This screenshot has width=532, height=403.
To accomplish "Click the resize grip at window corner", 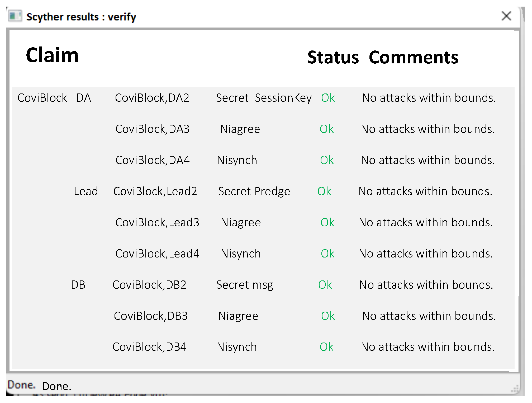I will (515, 389).
